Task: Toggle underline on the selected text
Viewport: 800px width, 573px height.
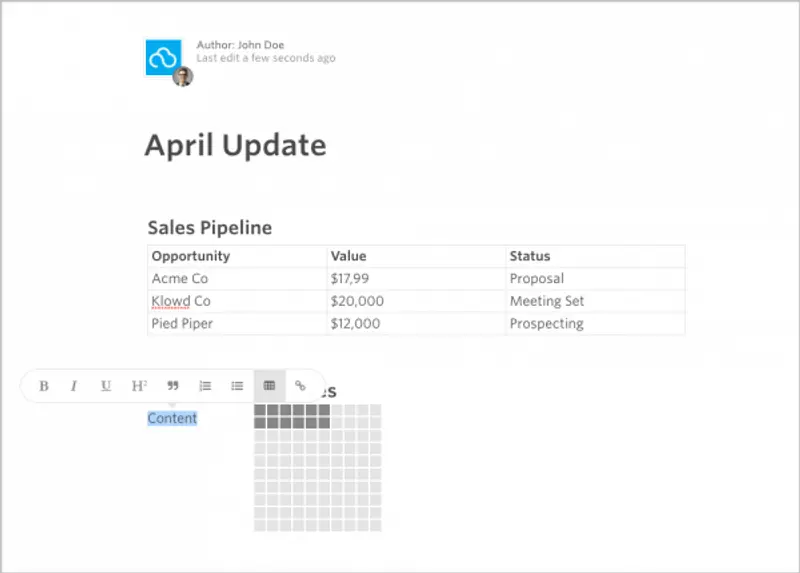Action: (x=106, y=386)
